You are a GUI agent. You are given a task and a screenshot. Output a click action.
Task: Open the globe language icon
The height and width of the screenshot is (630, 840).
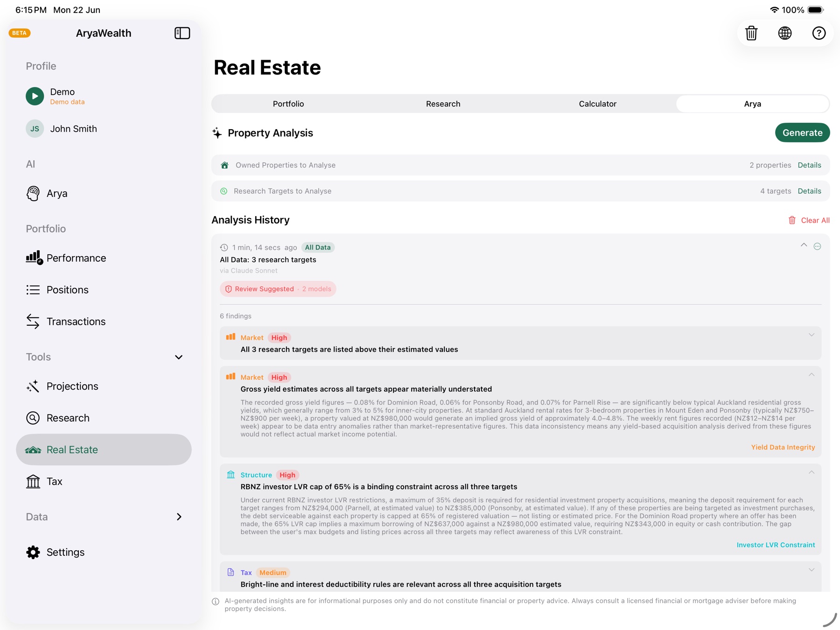785,33
